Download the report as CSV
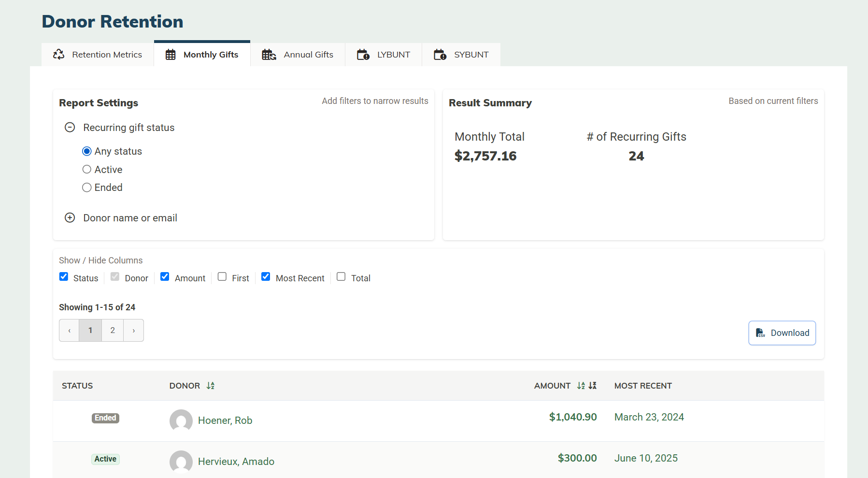Viewport: 868px width, 478px height. coord(782,333)
